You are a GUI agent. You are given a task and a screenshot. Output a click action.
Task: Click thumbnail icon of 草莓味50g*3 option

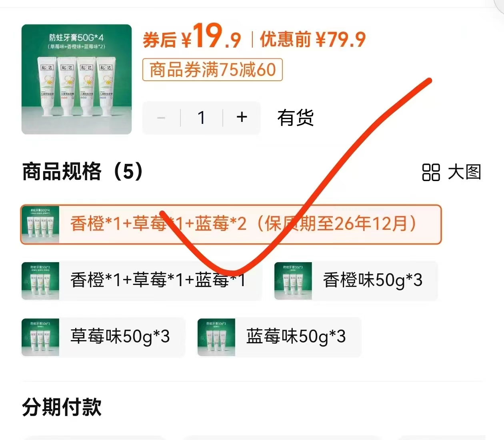(40, 337)
